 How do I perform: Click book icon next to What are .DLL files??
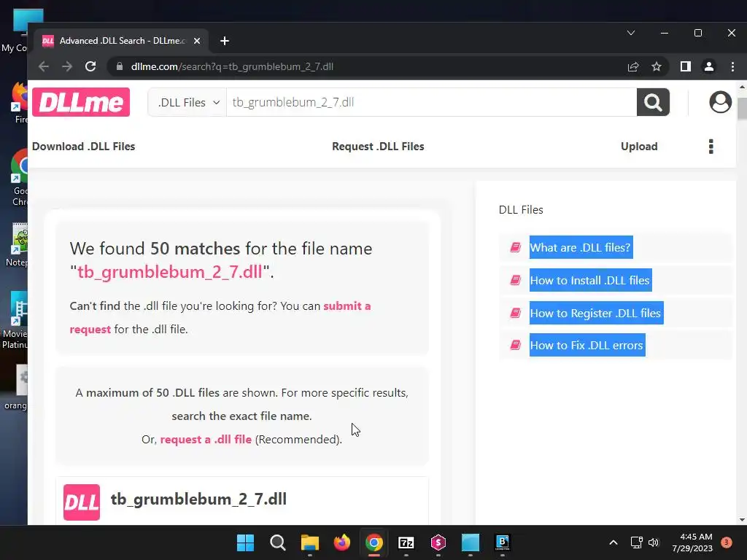516,247
